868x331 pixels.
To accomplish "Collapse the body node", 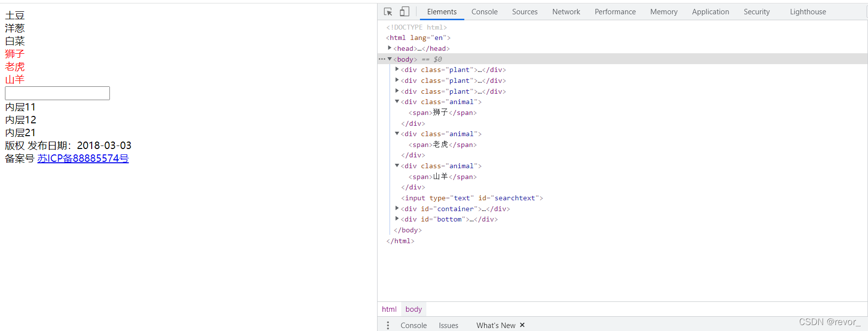I will coord(389,59).
